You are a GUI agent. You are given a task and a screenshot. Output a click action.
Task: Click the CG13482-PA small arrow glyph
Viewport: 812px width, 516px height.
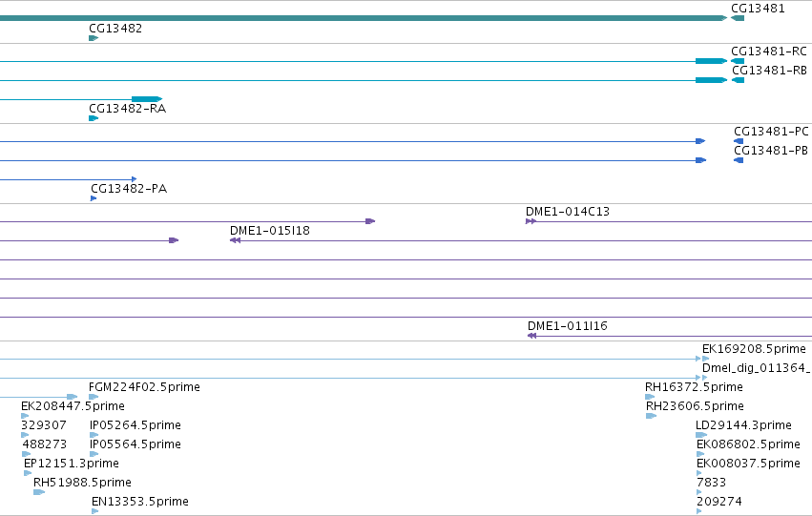(94, 198)
